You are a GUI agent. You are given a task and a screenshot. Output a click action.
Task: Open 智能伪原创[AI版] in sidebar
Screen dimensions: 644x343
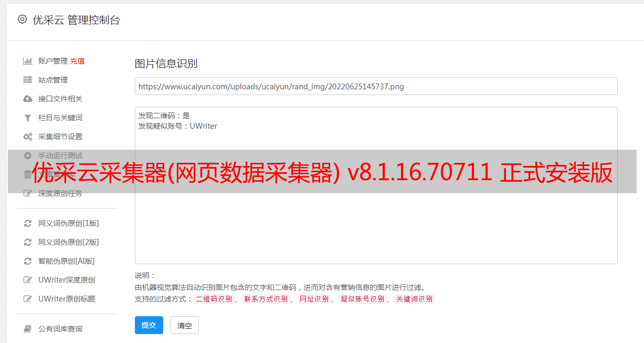click(66, 261)
